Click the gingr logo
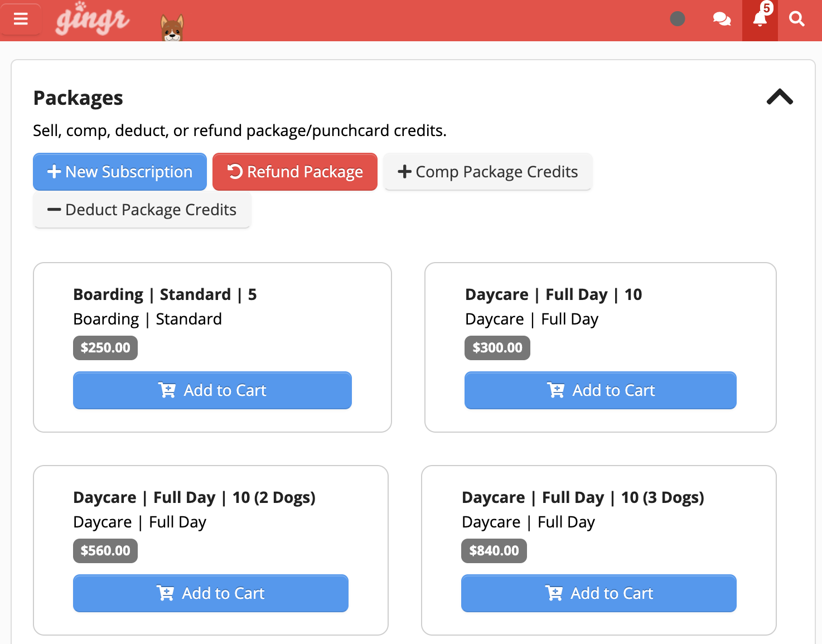Image resolution: width=822 pixels, height=644 pixels. point(92,20)
